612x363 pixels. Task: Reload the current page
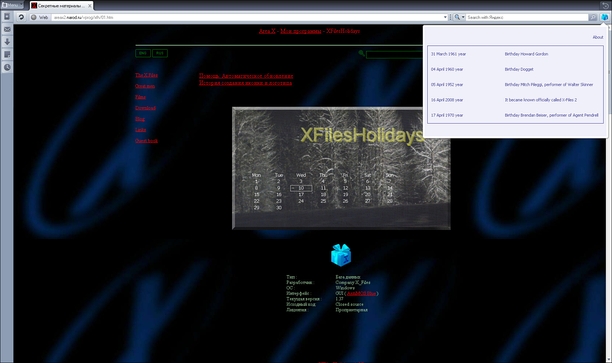(x=21, y=17)
